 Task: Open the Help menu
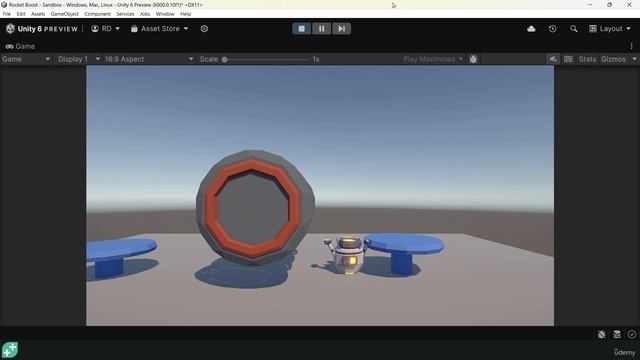click(185, 14)
